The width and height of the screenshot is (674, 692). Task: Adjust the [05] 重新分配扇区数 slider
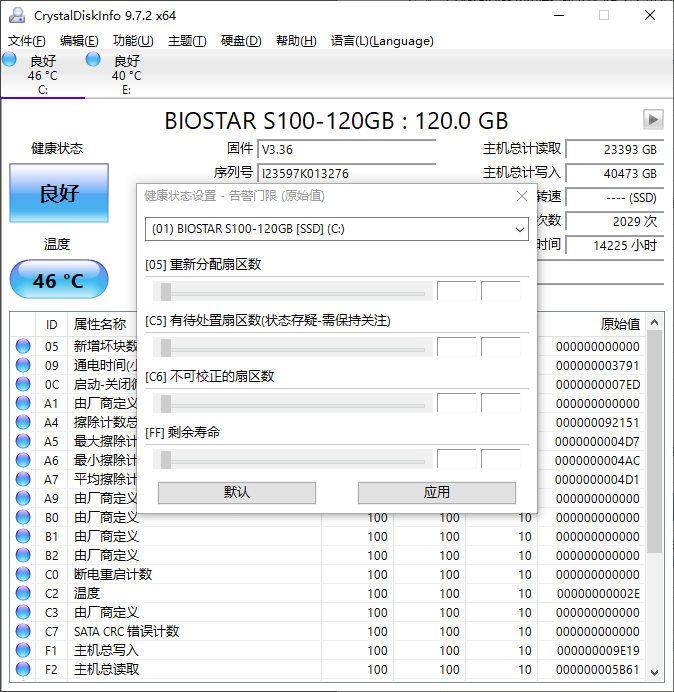(292, 291)
